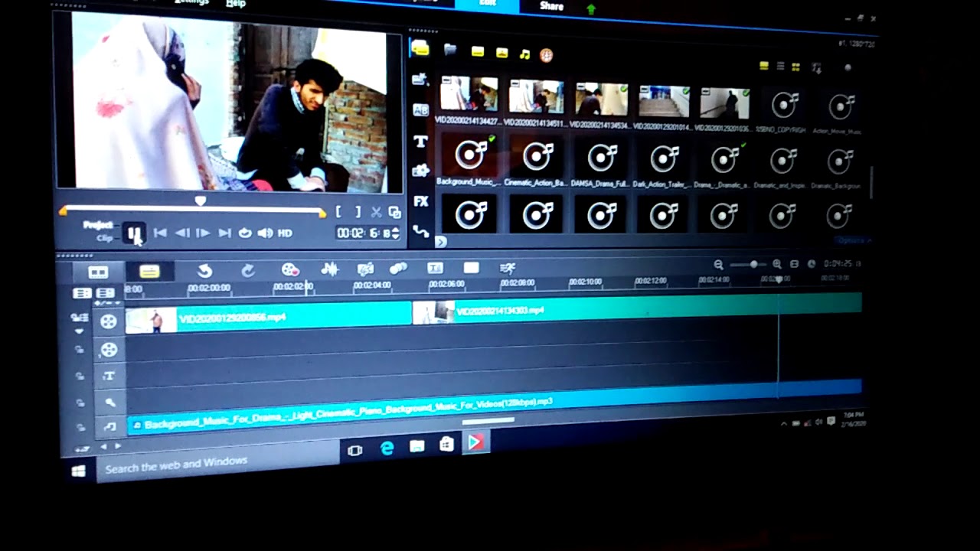Open the Help menu
980x551 pixels.
[236, 3]
